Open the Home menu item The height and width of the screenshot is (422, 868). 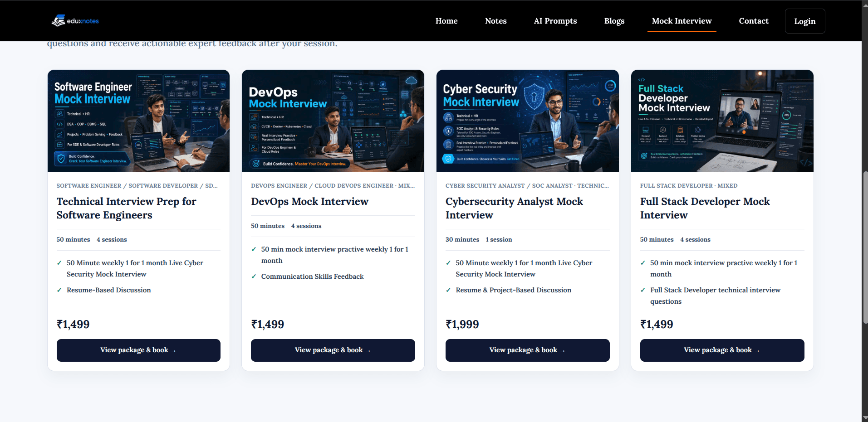(x=446, y=21)
